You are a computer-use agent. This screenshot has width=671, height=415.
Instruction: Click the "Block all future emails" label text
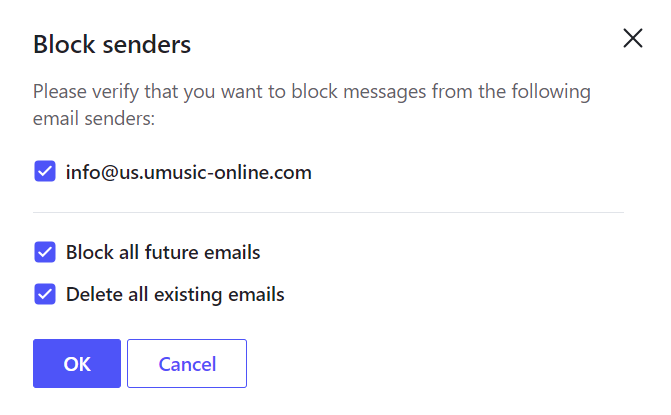coord(163,252)
